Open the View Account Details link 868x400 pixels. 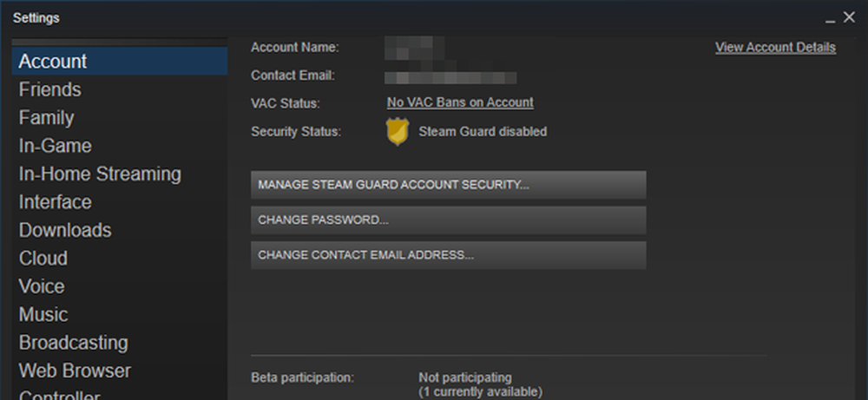[x=775, y=48]
